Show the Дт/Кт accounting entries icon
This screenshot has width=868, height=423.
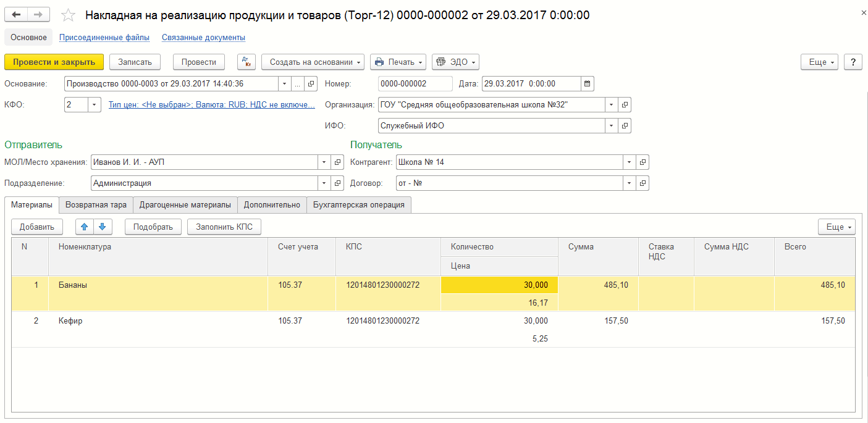pos(246,62)
